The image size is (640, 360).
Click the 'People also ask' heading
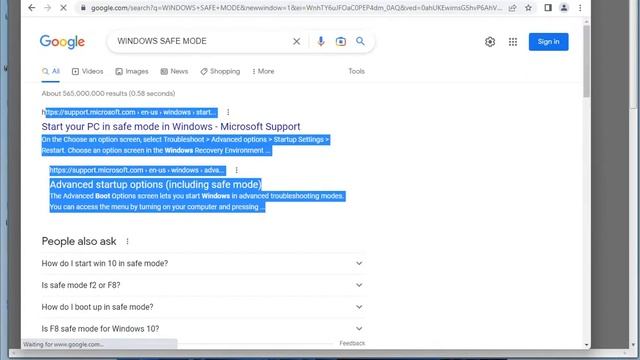(x=79, y=242)
